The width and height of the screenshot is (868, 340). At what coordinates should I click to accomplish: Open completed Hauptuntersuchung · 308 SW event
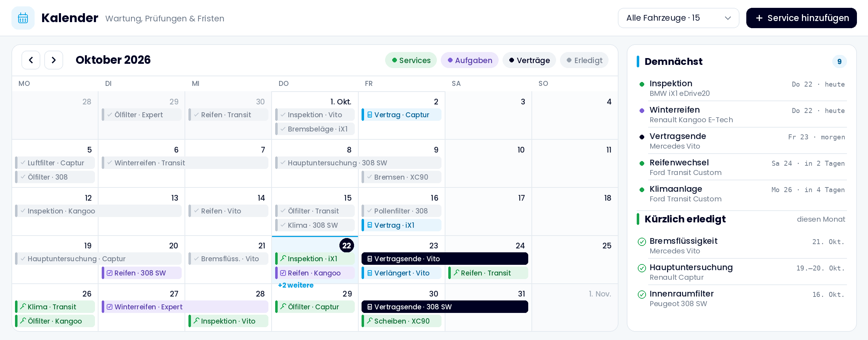[358, 163]
